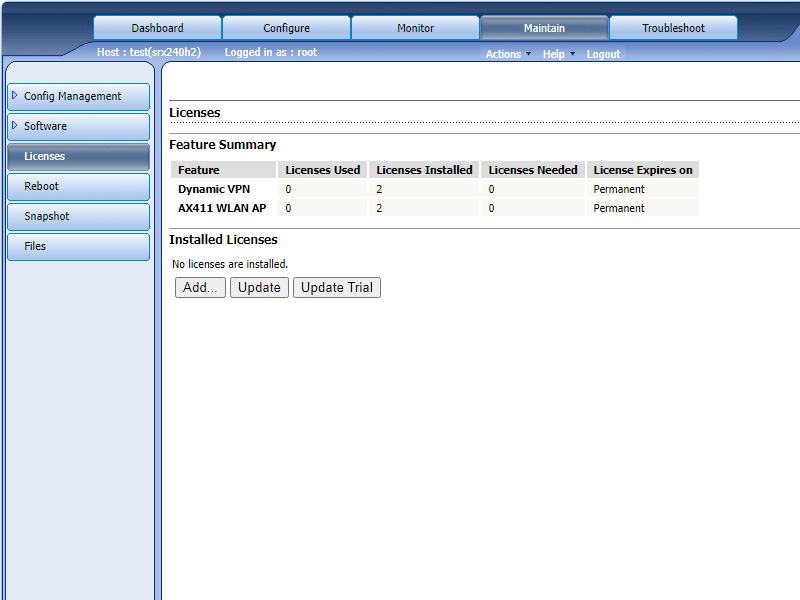Open the Troubleshoot tab
Viewport: 800px width, 600px height.
click(x=673, y=28)
